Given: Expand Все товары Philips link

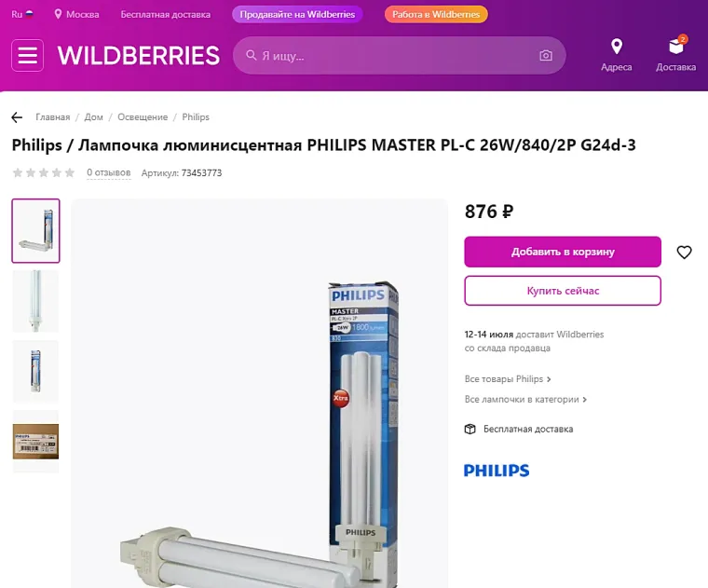Looking at the screenshot, I should tap(508, 379).
